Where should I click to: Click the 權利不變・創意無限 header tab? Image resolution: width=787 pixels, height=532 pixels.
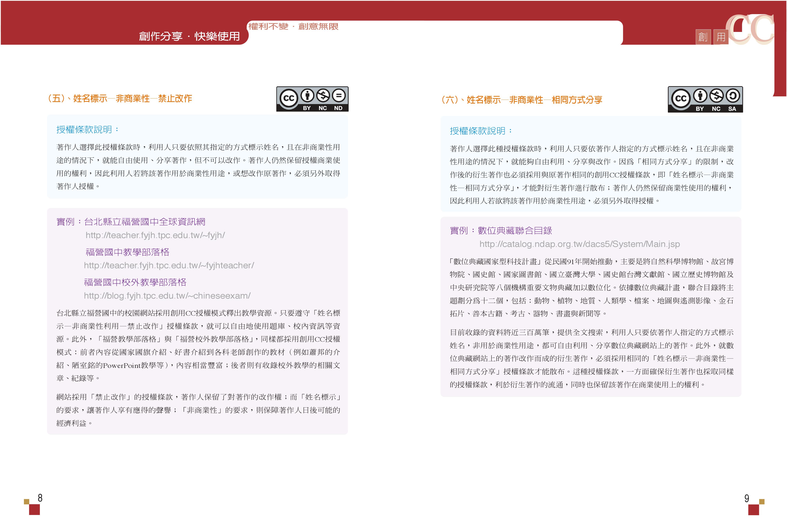tap(293, 26)
